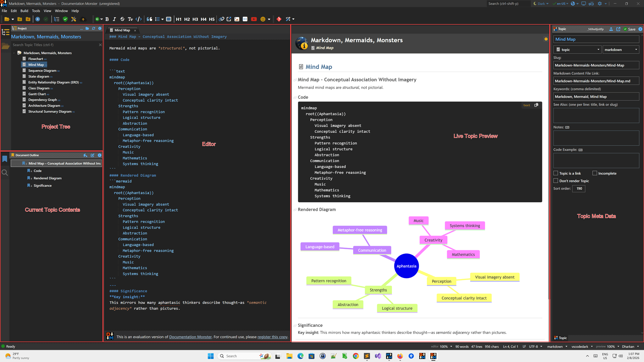Open the markdown format dropdown in Topic panel

(x=621, y=50)
